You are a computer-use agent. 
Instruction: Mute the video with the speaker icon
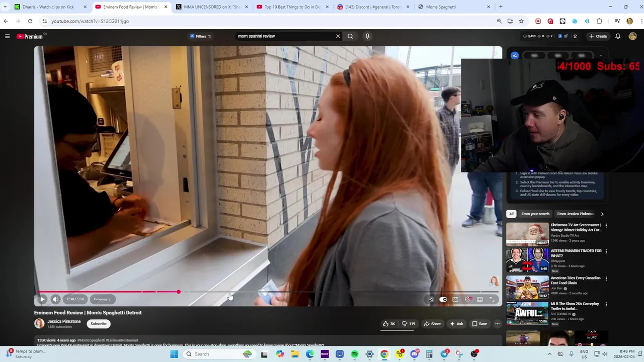56,299
